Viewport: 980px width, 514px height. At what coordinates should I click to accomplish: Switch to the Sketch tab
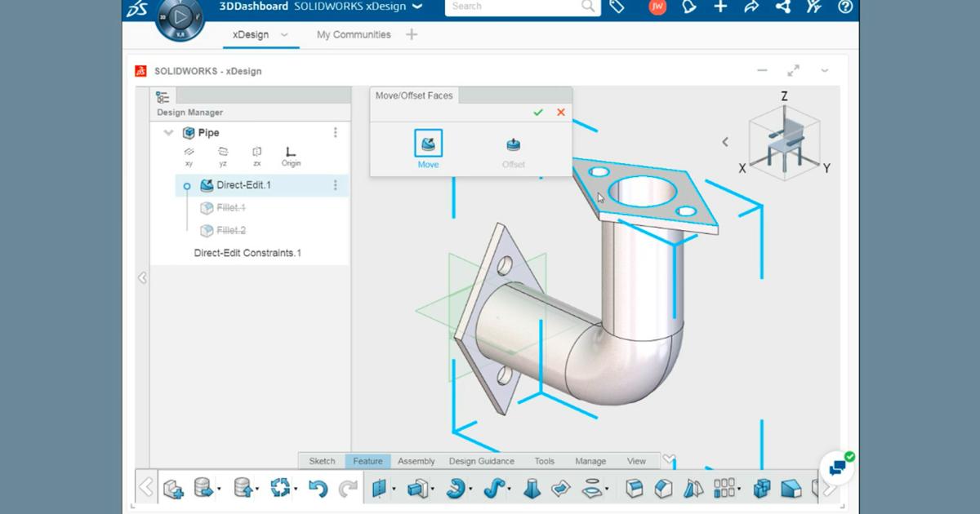click(x=322, y=461)
